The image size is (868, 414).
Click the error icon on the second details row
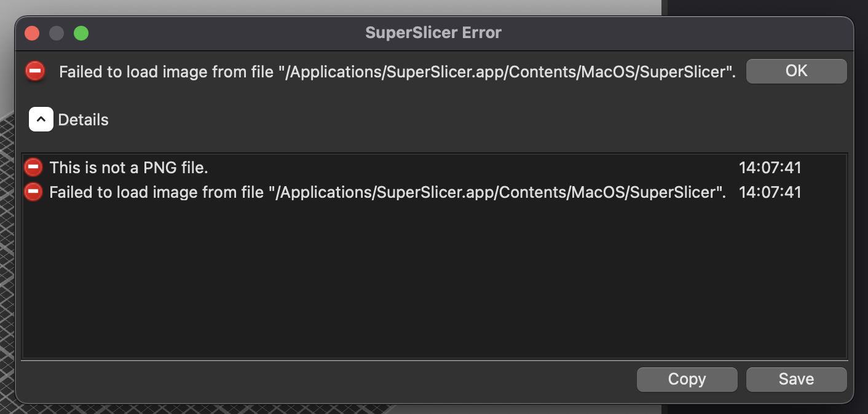(x=33, y=192)
